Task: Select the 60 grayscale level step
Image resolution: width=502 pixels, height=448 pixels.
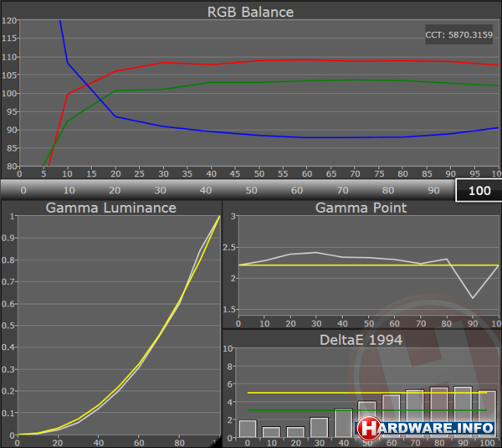Action: coord(297,190)
